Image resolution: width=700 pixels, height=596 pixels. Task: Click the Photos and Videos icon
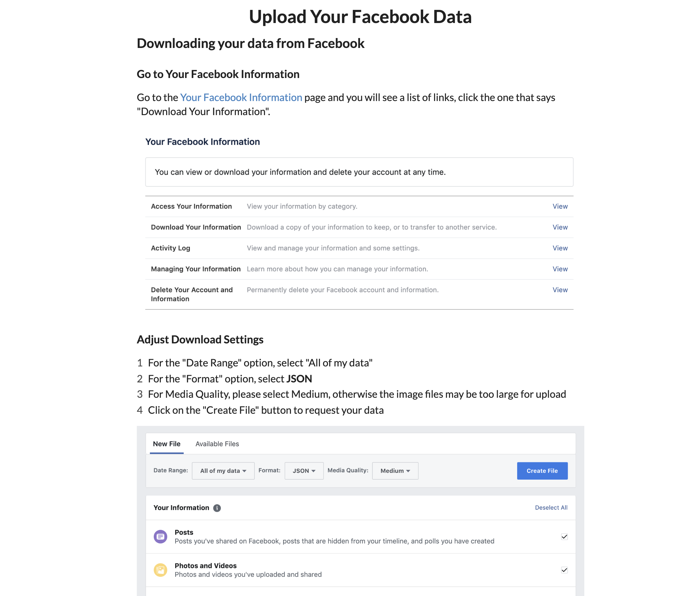click(160, 570)
